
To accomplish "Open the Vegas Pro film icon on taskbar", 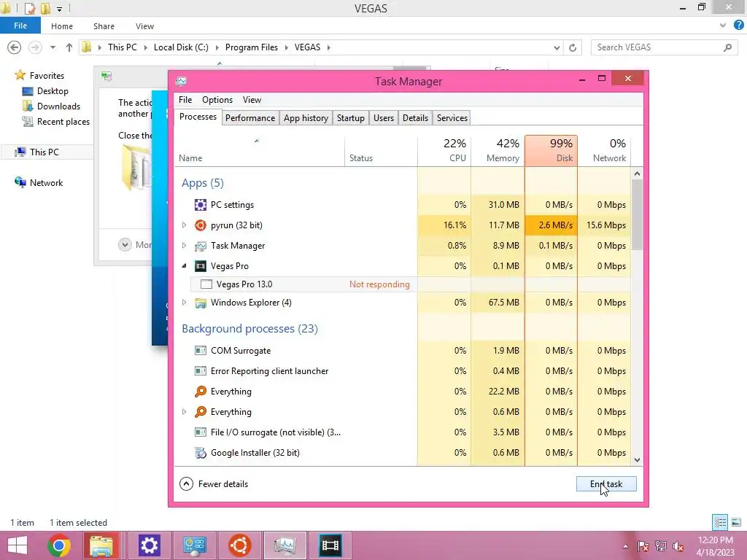I will 330,545.
